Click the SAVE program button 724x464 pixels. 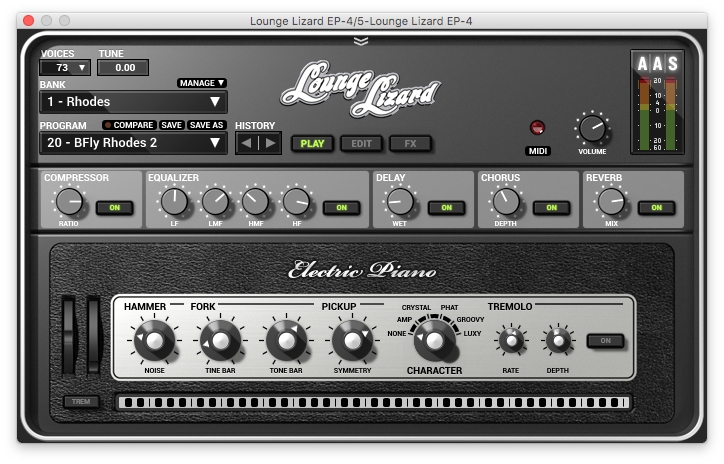pos(171,125)
